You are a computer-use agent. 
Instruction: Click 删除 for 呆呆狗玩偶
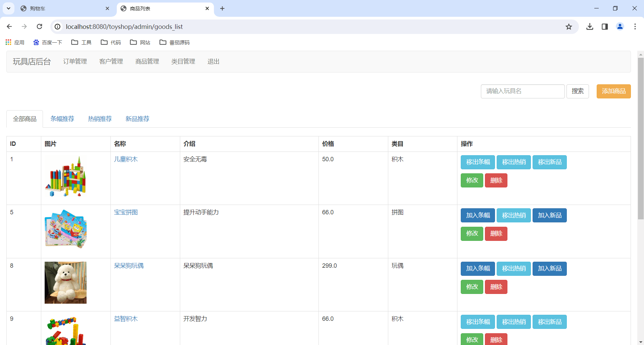[496, 287]
